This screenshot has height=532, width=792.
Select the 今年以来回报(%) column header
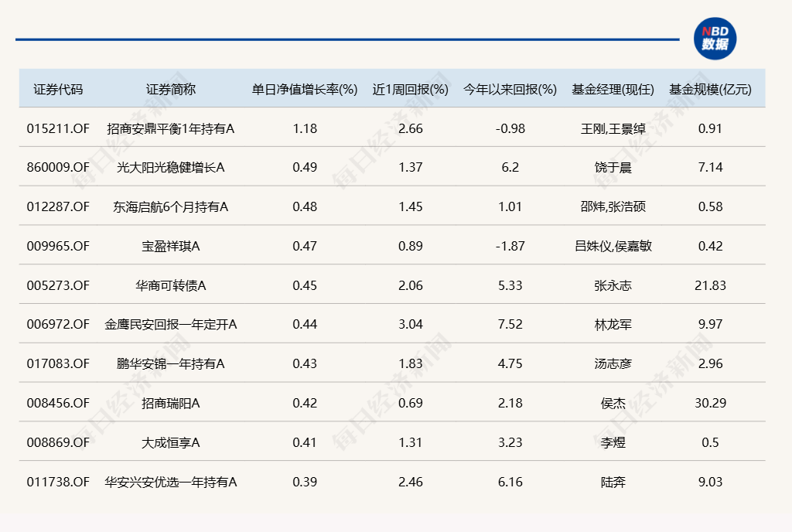click(x=510, y=89)
